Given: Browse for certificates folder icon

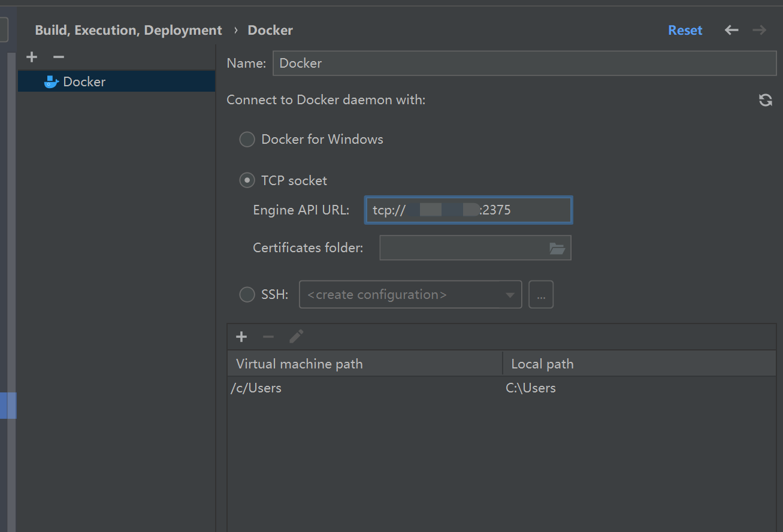Looking at the screenshot, I should (557, 249).
